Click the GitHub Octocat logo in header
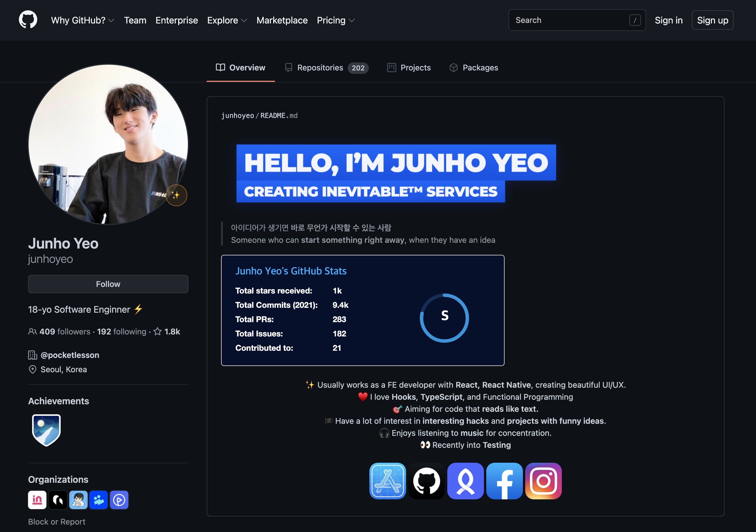Viewport: 756px width, 532px height. coord(28,20)
